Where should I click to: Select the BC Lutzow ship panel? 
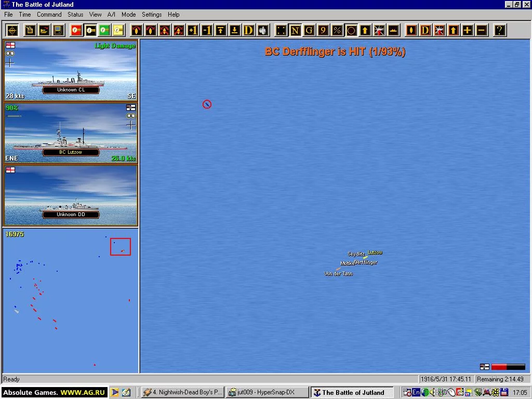tap(71, 133)
